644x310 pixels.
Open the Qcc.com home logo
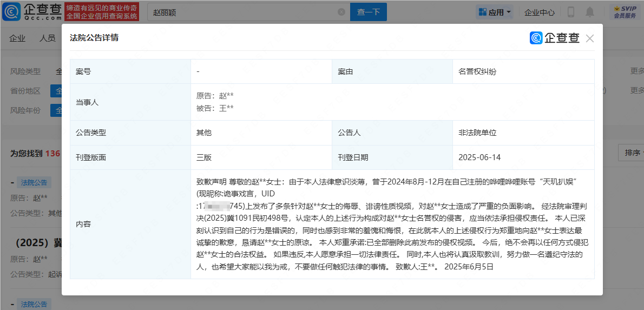[32, 11]
